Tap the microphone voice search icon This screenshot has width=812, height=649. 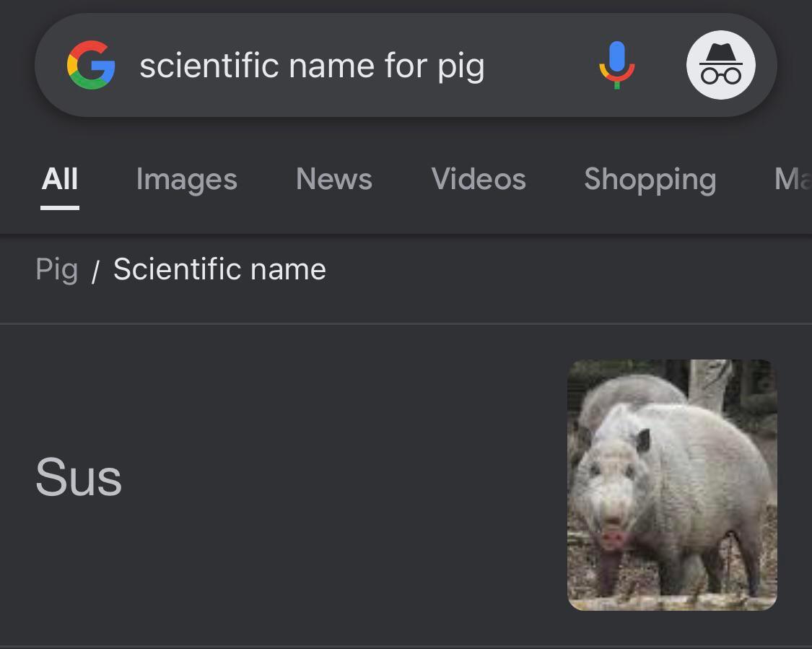coord(616,65)
